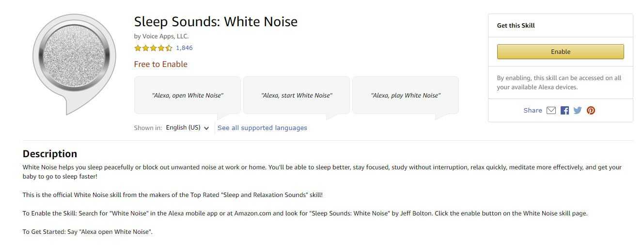Screen dimensions: 644x246
Task: Click the star rating icons
Action: [x=153, y=48]
